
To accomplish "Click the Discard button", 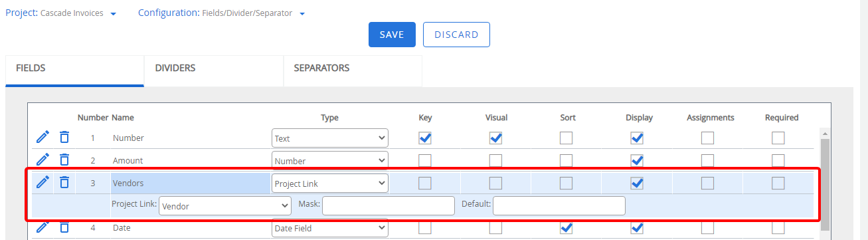I will [456, 35].
